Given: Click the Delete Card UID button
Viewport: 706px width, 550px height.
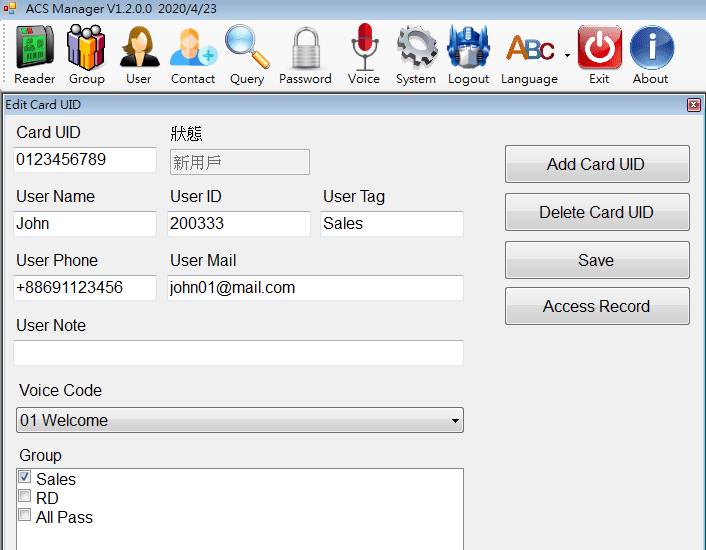Looking at the screenshot, I should 597,212.
